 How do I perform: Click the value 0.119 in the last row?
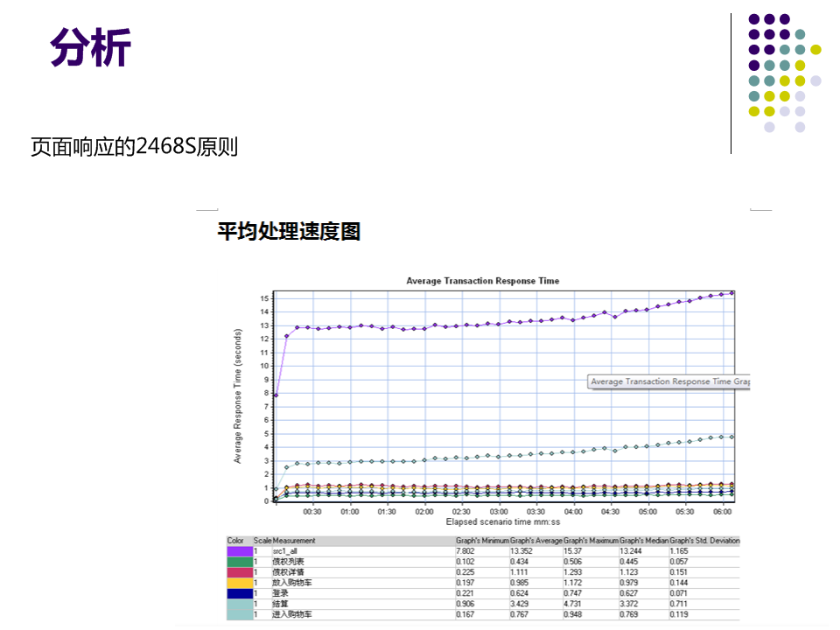coord(679,614)
